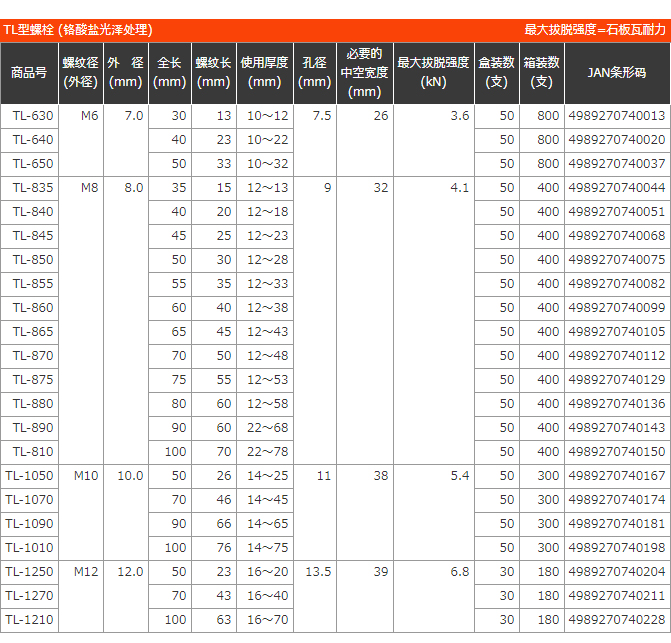The width and height of the screenshot is (671, 643).
Task: Click the M8 thread diameter cell
Action: coord(90,188)
